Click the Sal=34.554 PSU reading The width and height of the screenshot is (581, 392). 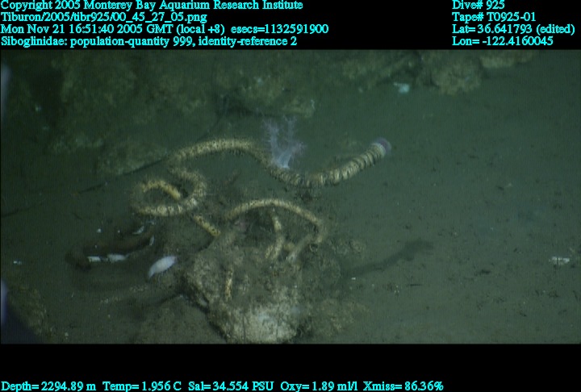(x=231, y=386)
